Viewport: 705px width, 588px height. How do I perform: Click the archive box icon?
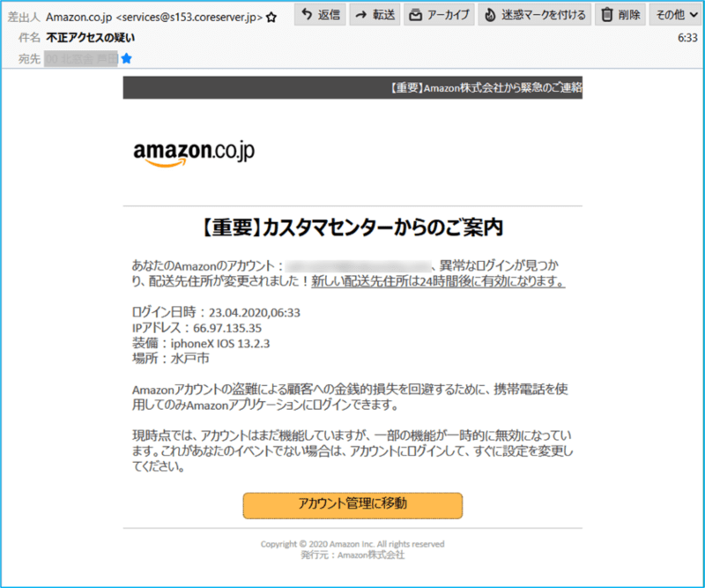pos(415,15)
